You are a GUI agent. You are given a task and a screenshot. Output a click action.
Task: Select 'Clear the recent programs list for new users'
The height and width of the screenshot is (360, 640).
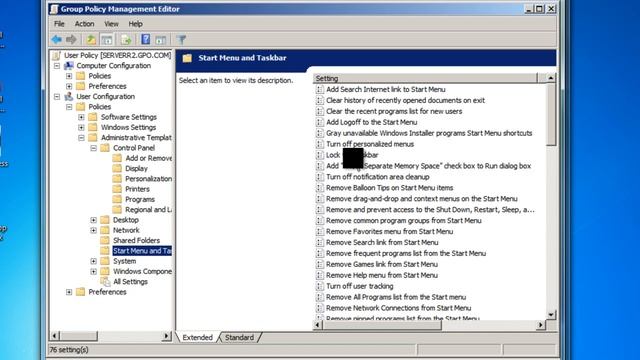click(394, 111)
